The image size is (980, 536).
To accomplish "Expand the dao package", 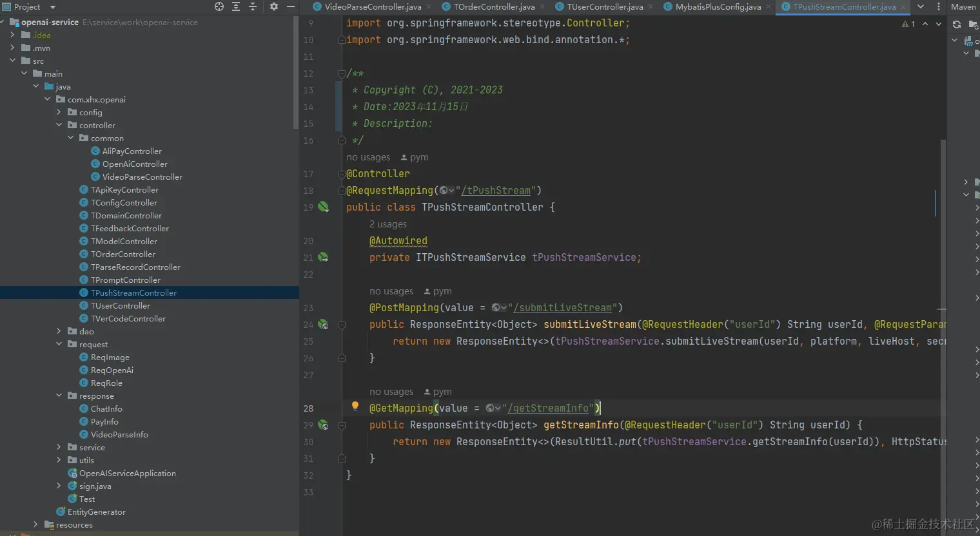I will point(59,331).
